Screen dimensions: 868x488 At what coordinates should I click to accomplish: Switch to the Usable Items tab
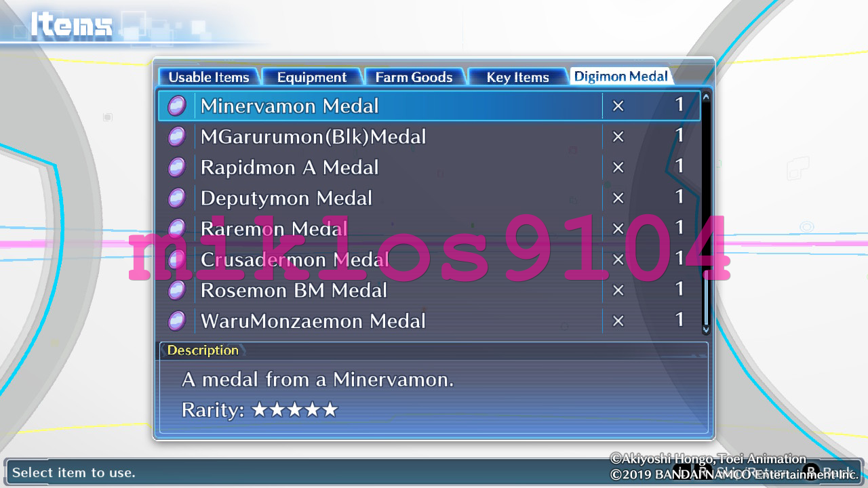208,77
